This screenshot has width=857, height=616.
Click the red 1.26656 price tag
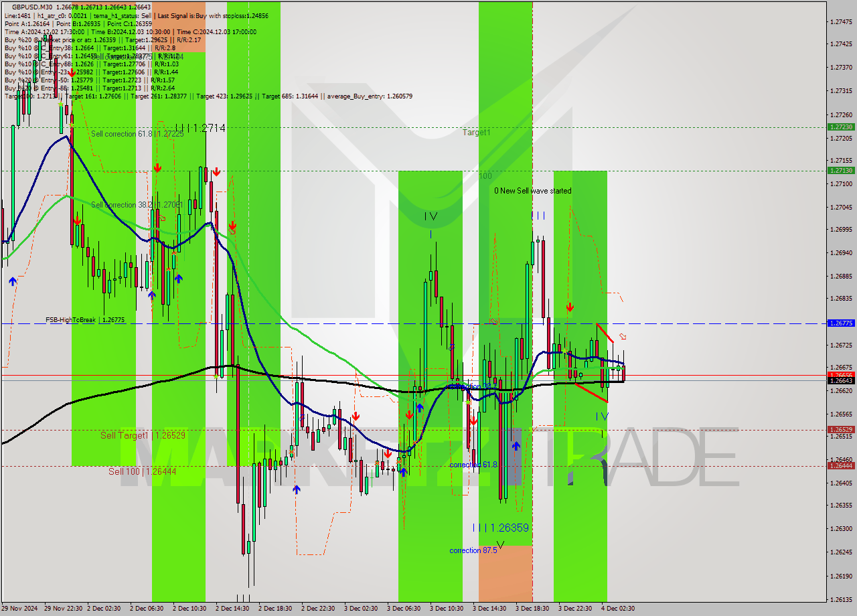point(840,375)
